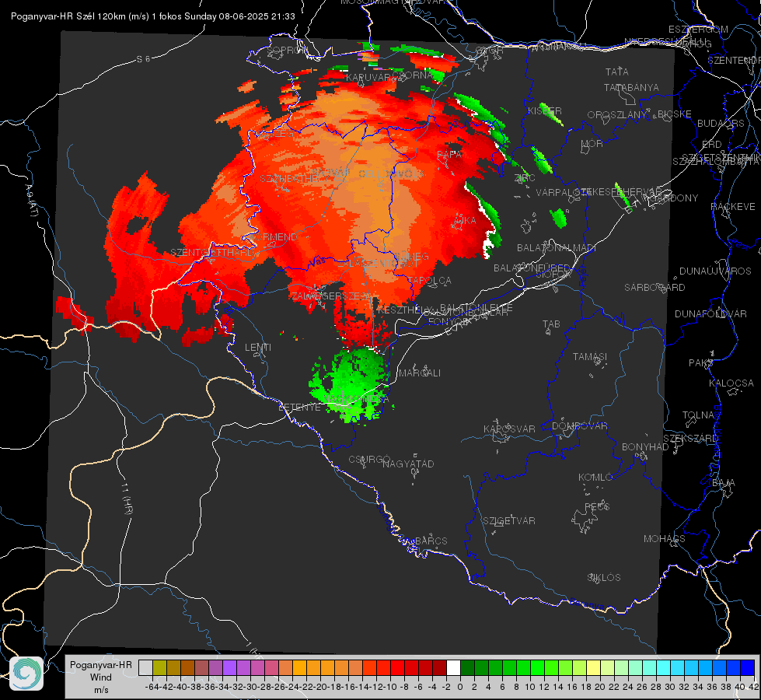Viewport: 761px width, 700px height.
Task: Select the gray no-data legend swatch
Action: [145, 667]
